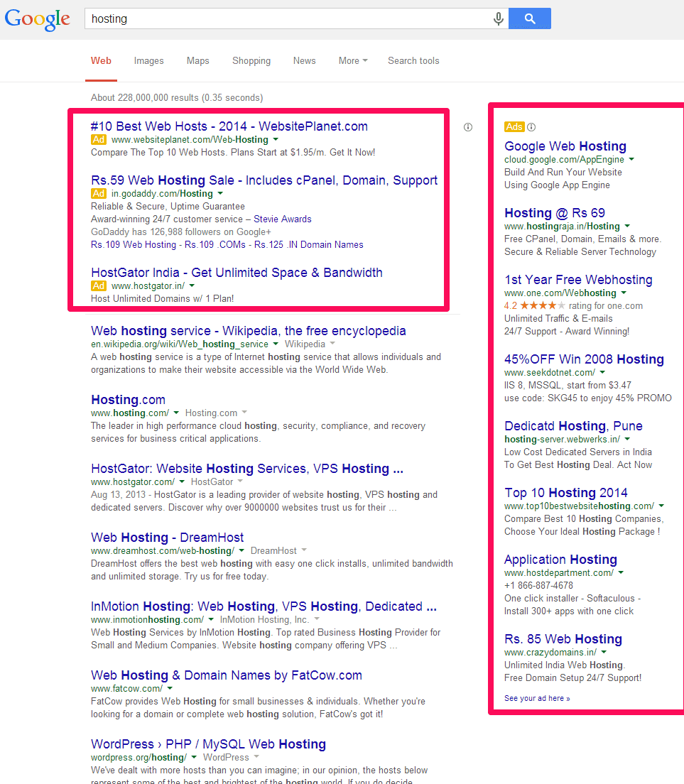Open the Rs.59 Web Hosting Sale ad
Image resolution: width=684 pixels, height=784 pixels.
[x=264, y=180]
